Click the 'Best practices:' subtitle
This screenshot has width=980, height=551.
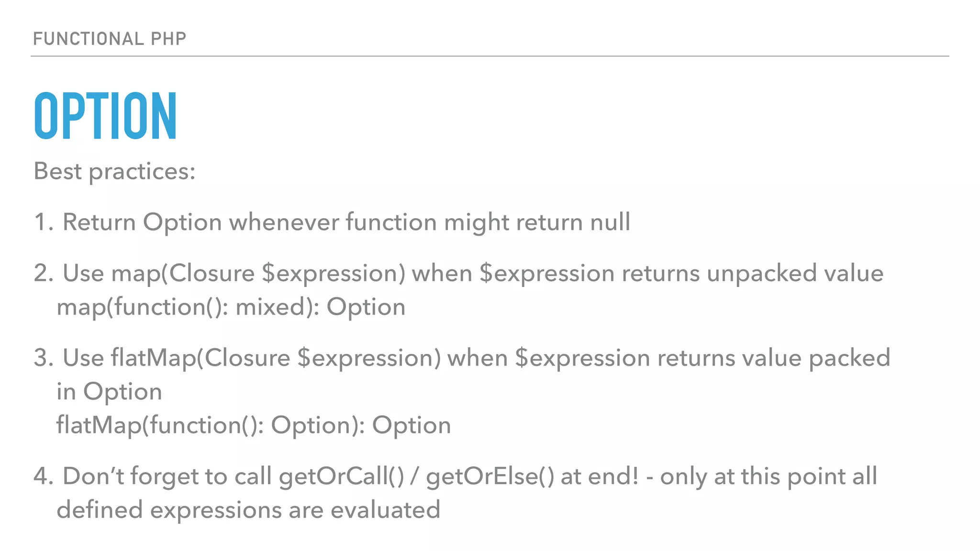pos(114,171)
